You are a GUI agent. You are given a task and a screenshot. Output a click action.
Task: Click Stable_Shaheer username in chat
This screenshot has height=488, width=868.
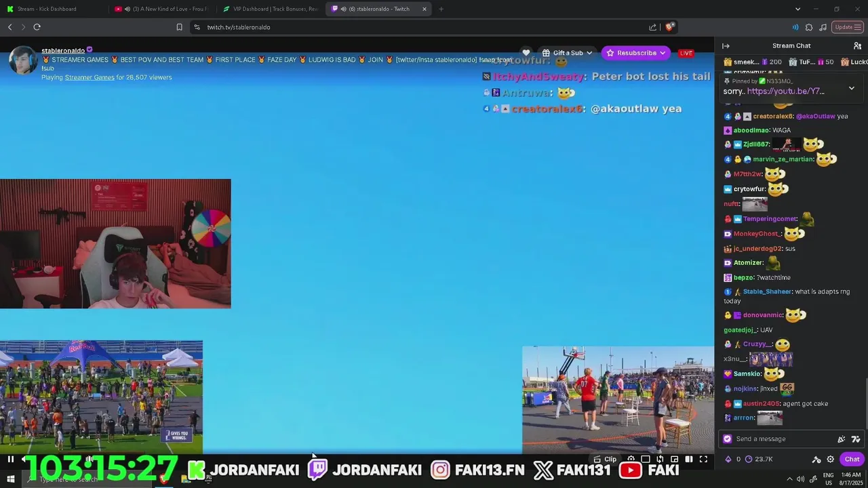click(767, 291)
